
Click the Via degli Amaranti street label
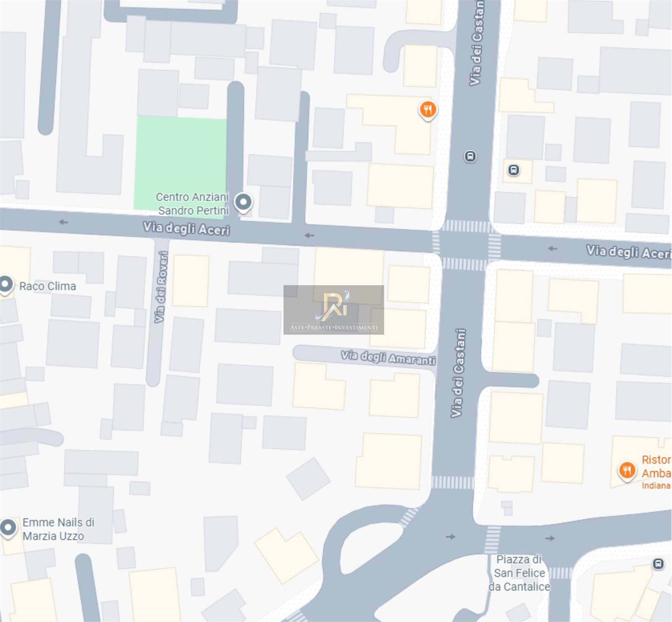pyautogui.click(x=388, y=358)
